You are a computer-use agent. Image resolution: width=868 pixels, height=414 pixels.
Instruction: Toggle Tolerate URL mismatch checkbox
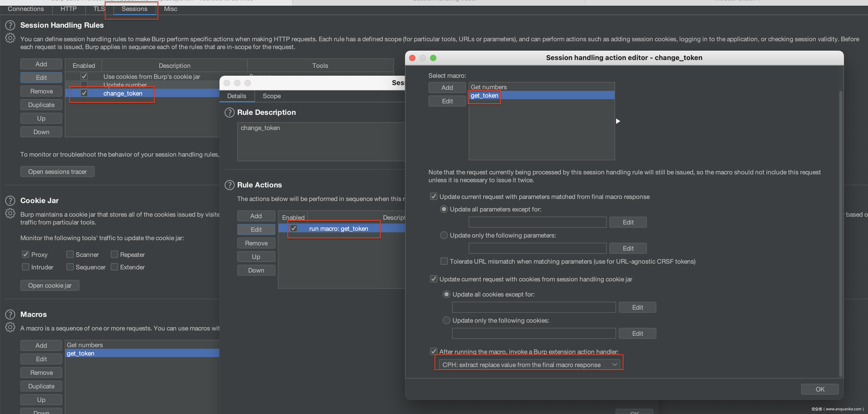point(444,261)
